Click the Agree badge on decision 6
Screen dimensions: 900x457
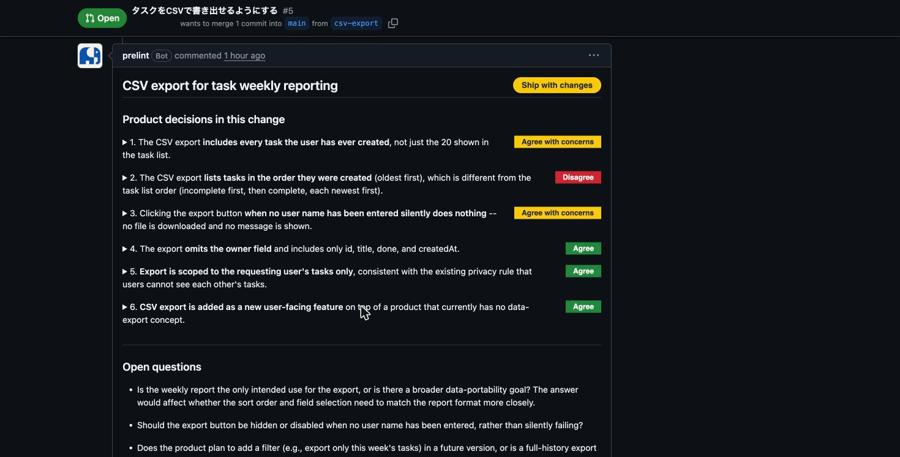(x=583, y=307)
